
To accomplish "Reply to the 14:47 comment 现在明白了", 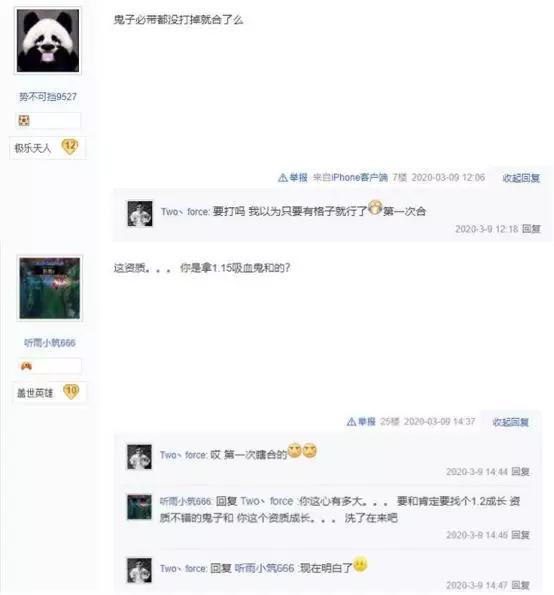I will (x=521, y=585).
